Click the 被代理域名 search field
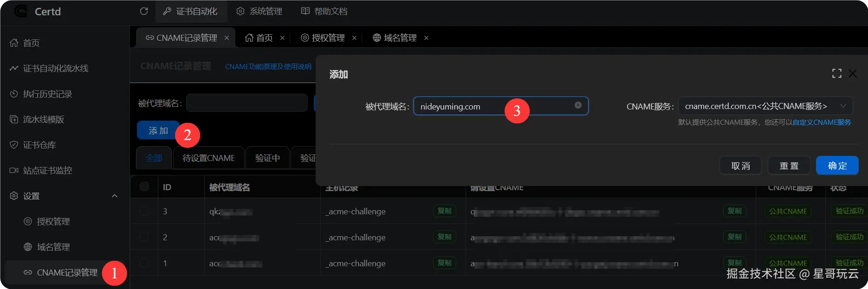Viewport: 868px width, 289px height. pos(247,103)
